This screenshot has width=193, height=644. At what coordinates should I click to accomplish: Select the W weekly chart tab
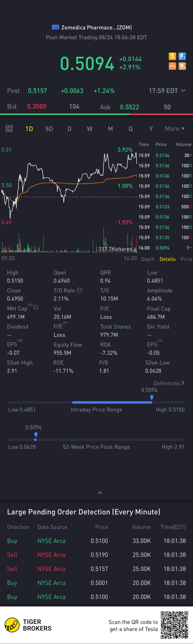click(90, 129)
